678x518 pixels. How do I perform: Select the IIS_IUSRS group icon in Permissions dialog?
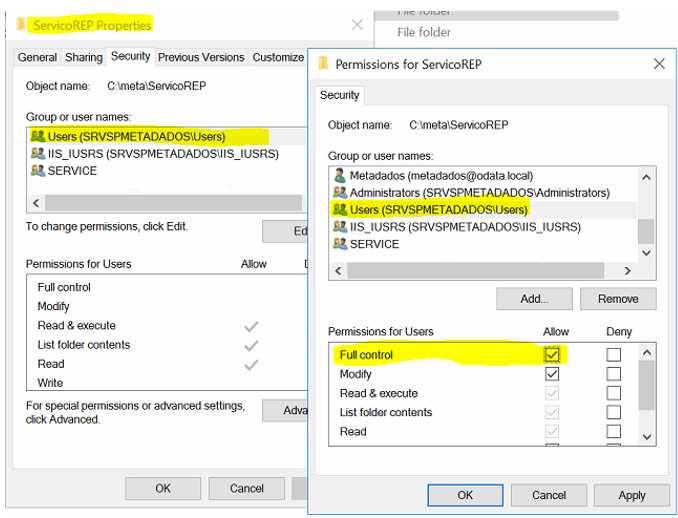tap(339, 227)
